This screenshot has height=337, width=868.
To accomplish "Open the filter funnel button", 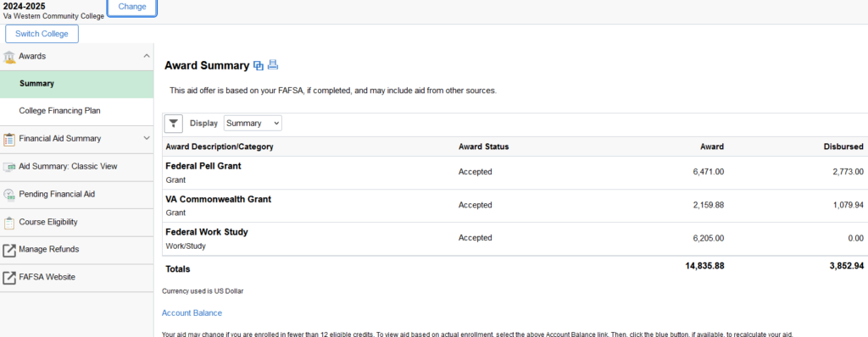I will (x=173, y=124).
